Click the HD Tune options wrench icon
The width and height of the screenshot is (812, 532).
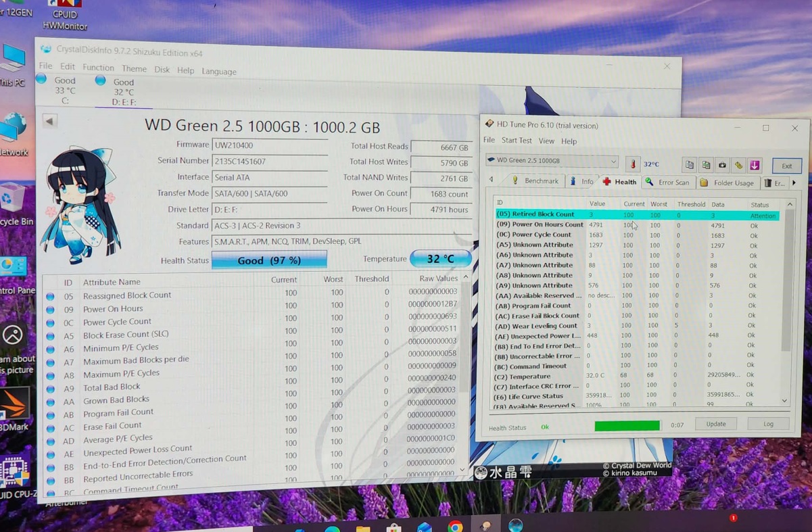point(738,165)
